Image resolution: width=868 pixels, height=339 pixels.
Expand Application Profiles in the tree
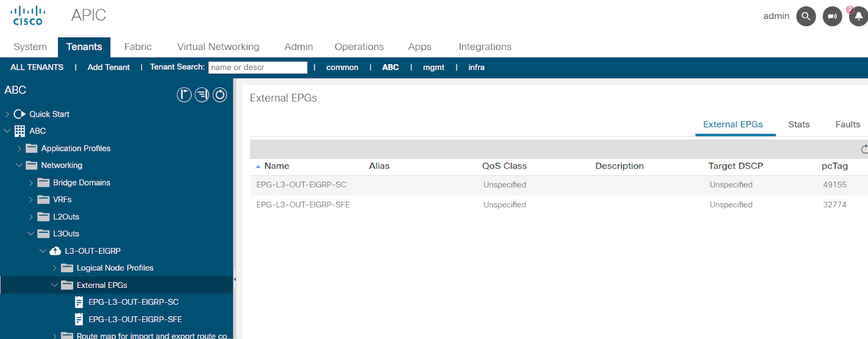click(20, 148)
